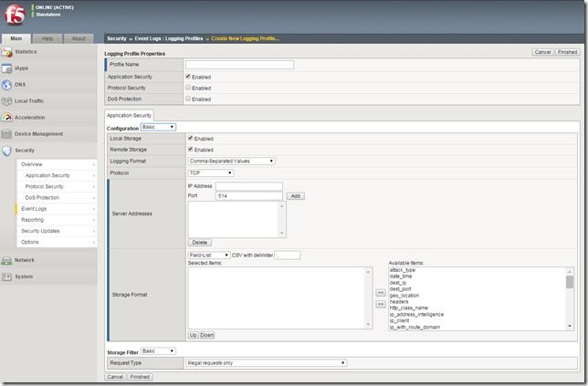Open the iApps section icon
This screenshot has width=588, height=386.
tap(7, 68)
